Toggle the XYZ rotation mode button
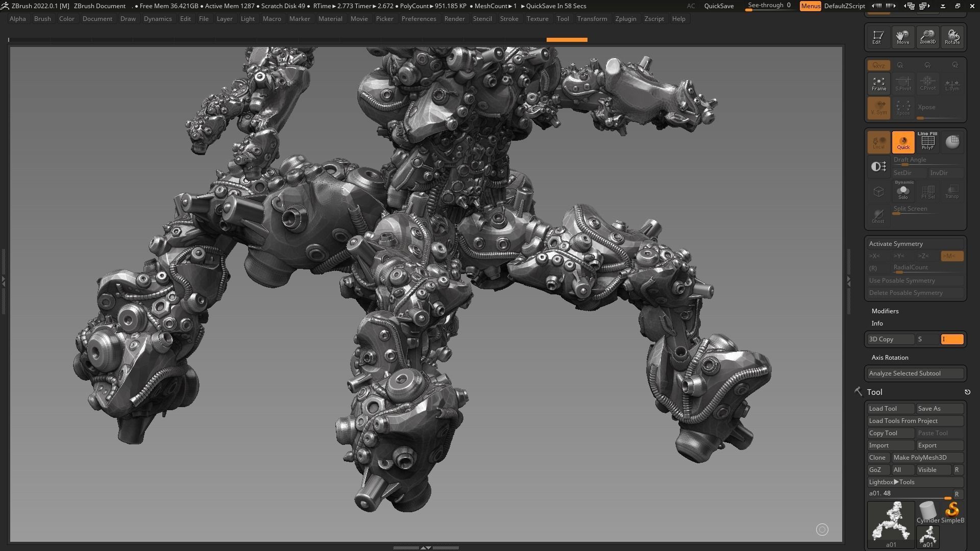This screenshot has width=980, height=551. 878,65
